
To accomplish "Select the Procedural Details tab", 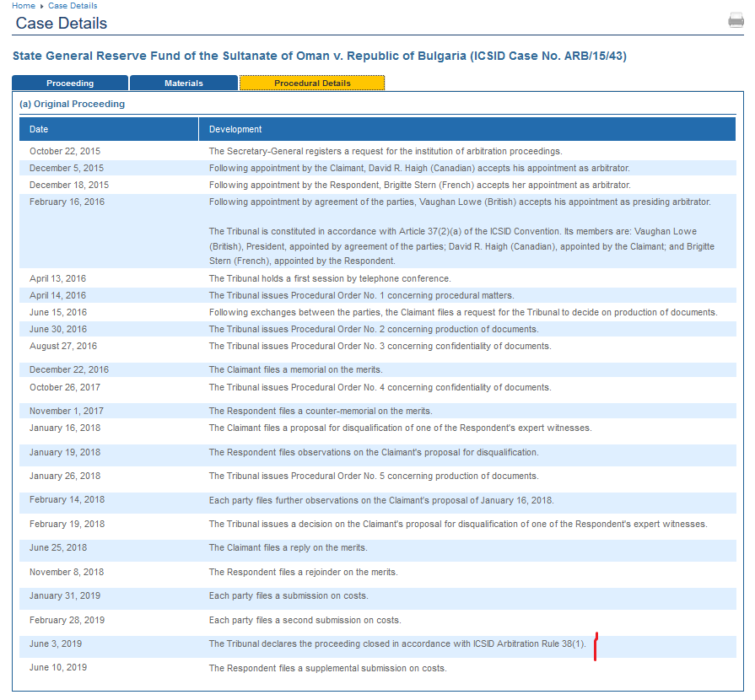I will coord(312,83).
